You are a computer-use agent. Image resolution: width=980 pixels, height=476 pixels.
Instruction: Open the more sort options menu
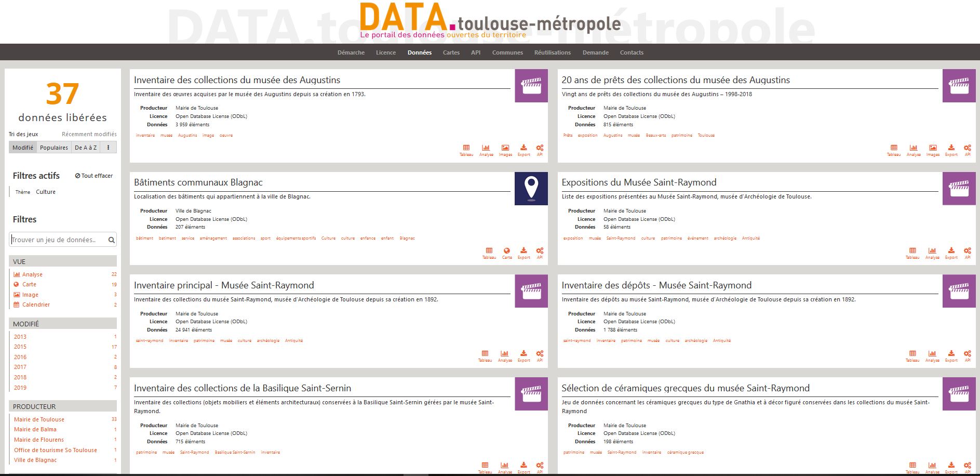108,148
